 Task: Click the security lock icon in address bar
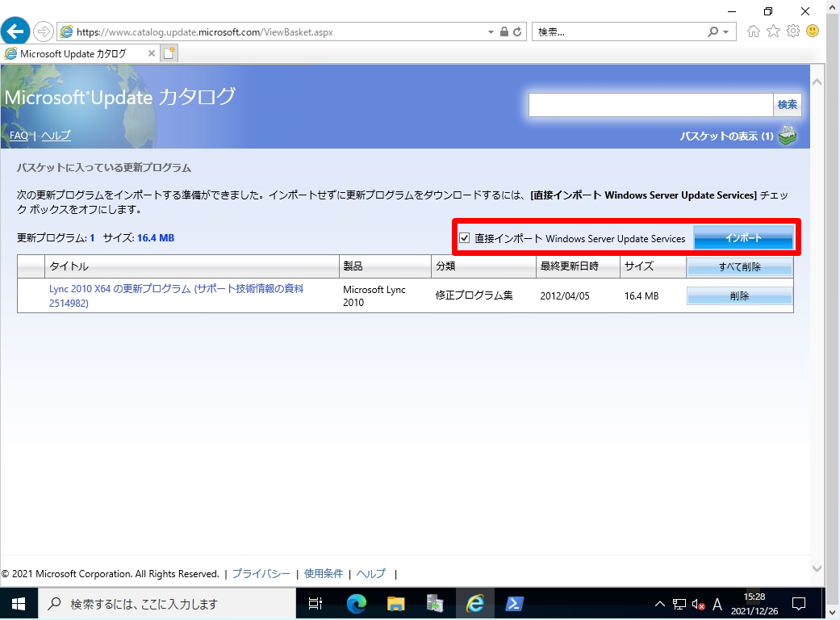coord(504,31)
